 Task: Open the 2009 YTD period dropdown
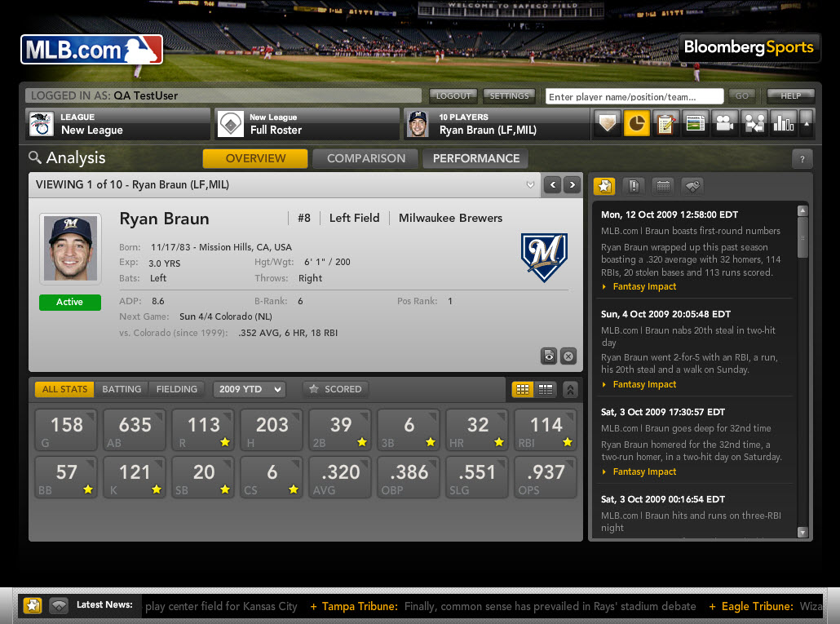[249, 389]
